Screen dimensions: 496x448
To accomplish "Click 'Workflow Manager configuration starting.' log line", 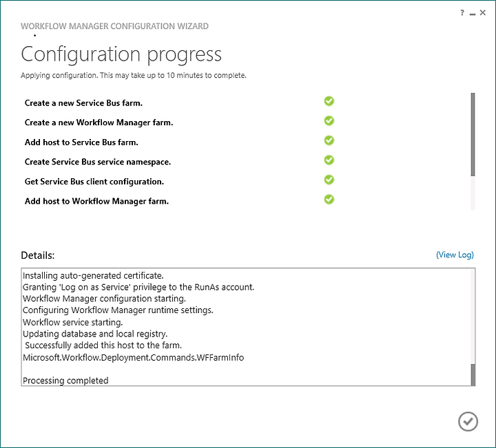I will tap(105, 299).
